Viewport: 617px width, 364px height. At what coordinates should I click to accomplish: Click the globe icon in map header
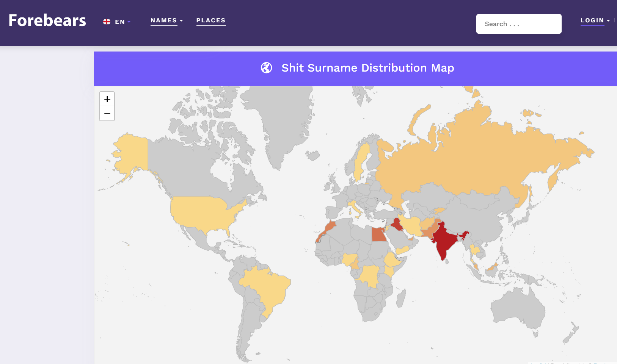(267, 68)
